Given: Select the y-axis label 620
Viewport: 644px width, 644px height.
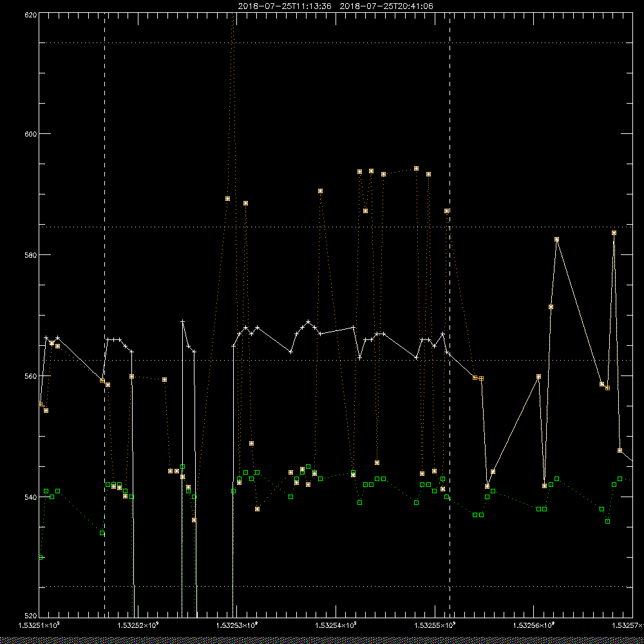Looking at the screenshot, I should tap(31, 15).
